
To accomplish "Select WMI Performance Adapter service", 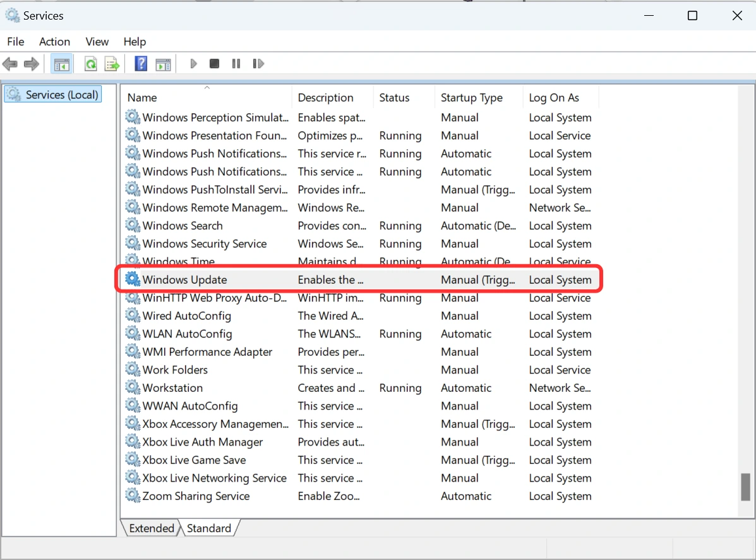I will point(359,351).
